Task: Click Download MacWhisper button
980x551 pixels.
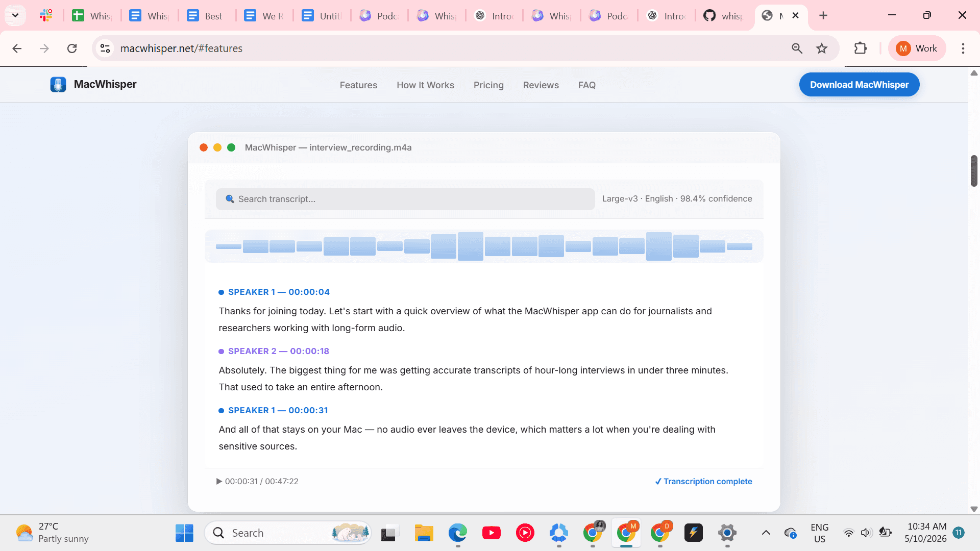Action: click(859, 85)
